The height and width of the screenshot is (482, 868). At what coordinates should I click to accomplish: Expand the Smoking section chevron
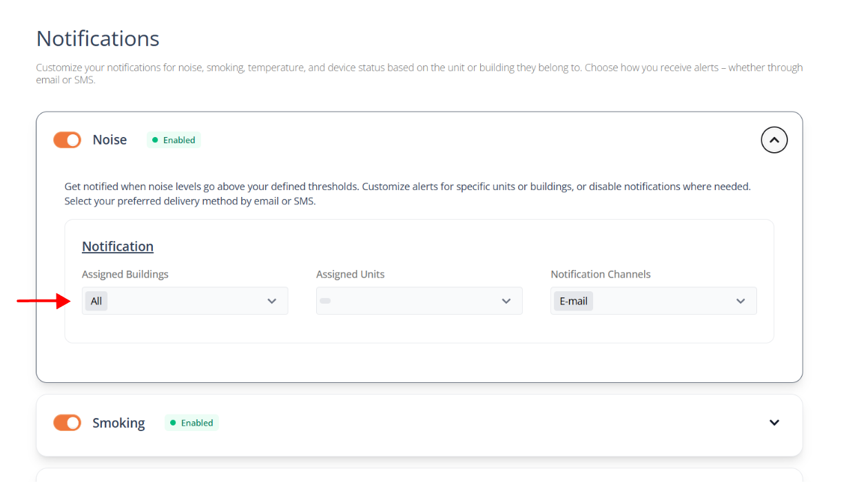coord(774,423)
